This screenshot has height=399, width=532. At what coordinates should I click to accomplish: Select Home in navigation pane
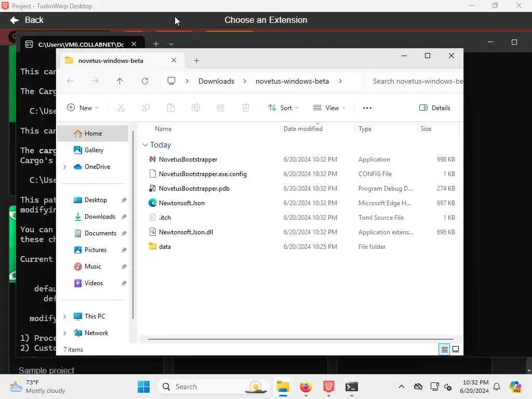93,134
